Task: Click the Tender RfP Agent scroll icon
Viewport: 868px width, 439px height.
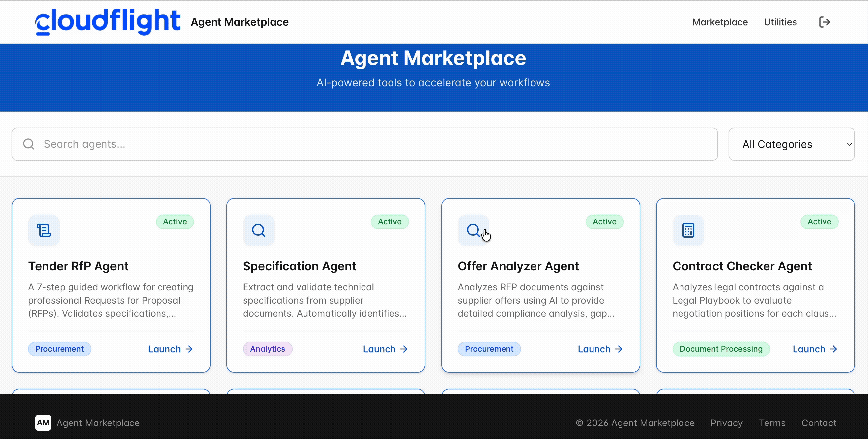Action: [44, 230]
